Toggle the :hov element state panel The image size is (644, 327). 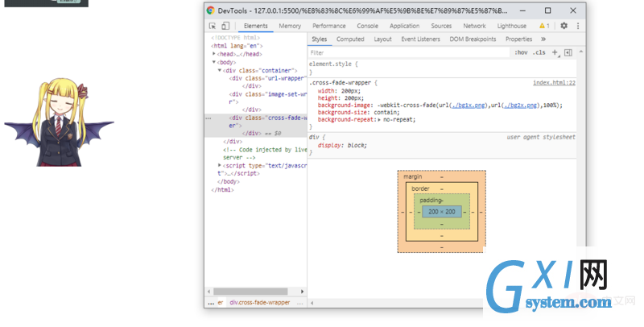tap(521, 52)
